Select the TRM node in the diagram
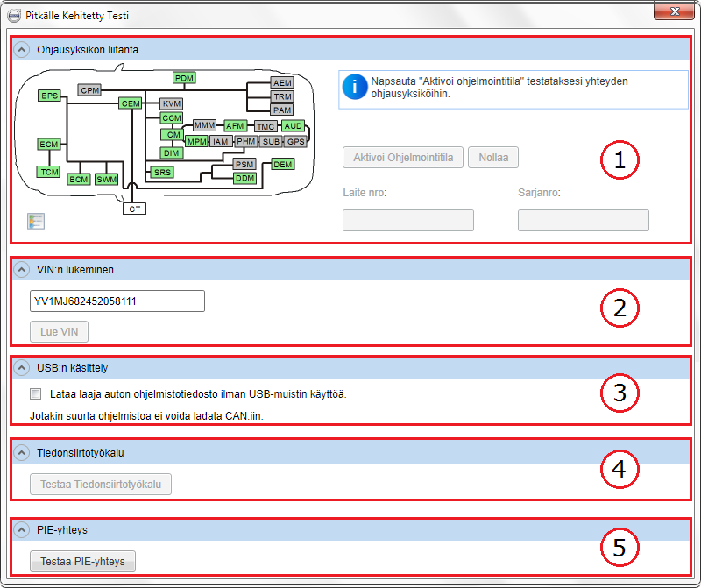This screenshot has height=588, width=701. point(282,96)
